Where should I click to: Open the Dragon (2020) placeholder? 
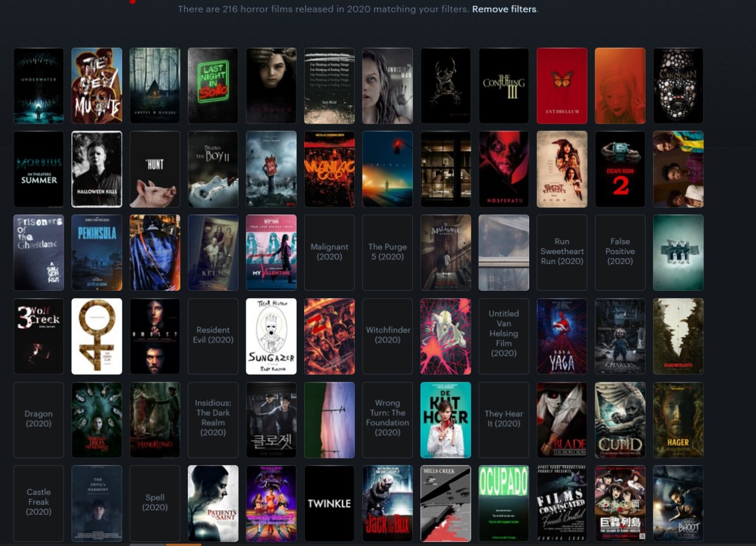coord(38,420)
